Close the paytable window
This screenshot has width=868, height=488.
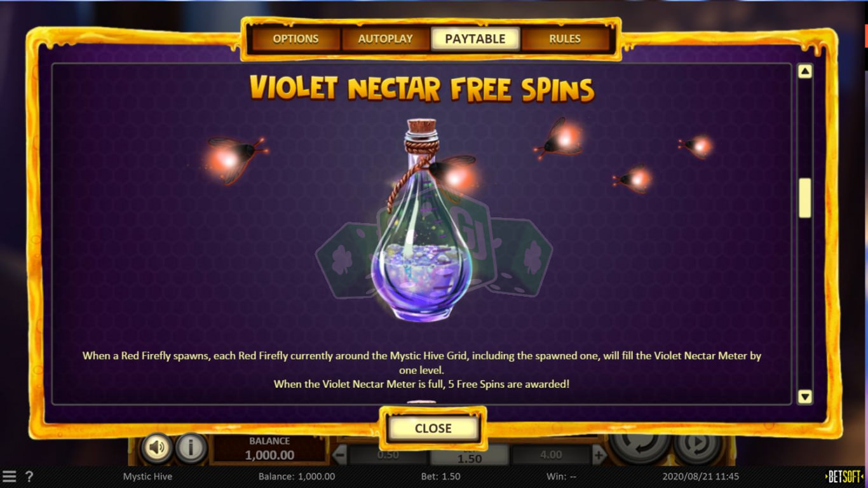click(433, 428)
